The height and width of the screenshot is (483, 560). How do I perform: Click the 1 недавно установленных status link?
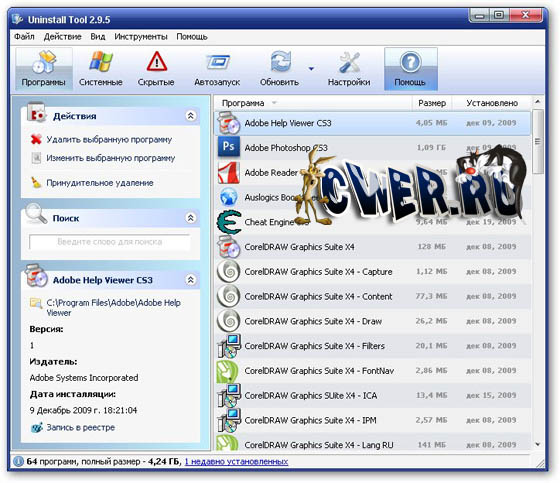[x=236, y=462]
